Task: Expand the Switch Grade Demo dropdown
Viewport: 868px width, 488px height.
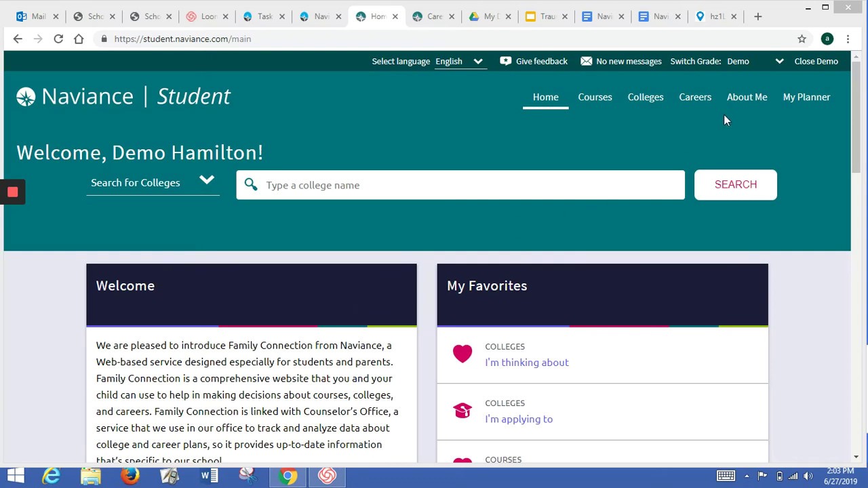Action: pyautogui.click(x=755, y=61)
